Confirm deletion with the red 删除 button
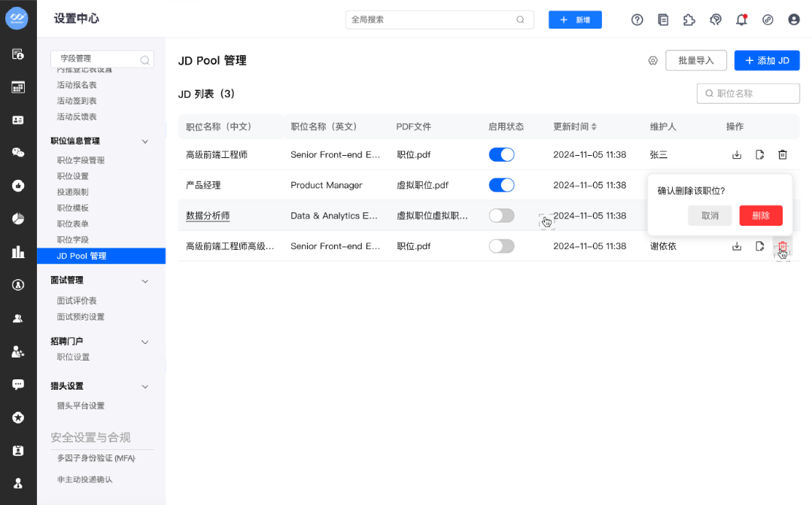812x505 pixels. [761, 215]
